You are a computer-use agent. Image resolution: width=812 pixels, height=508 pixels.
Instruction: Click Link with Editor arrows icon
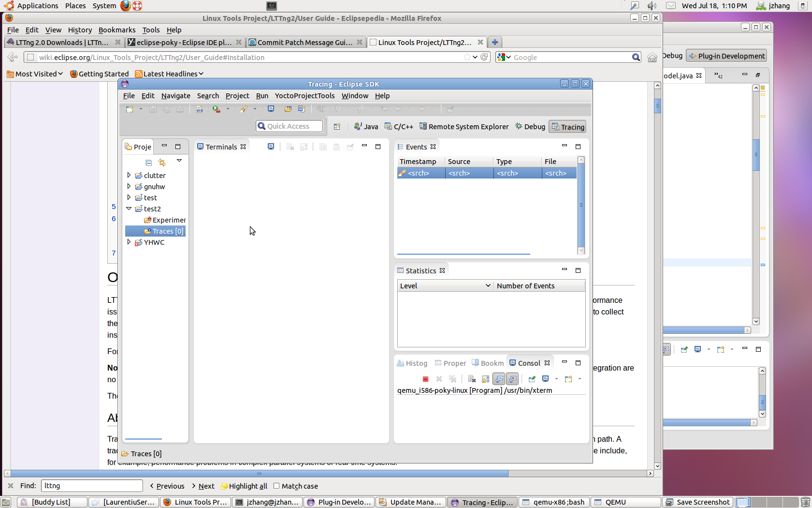point(162,163)
